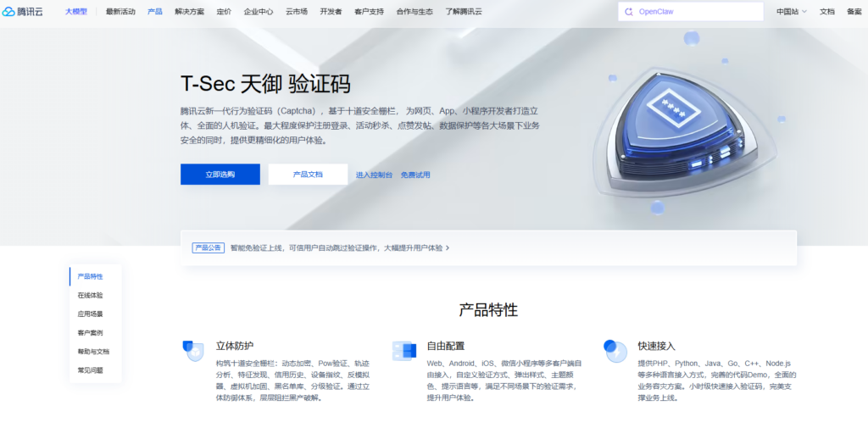Open 企业中心 in the navigation bar
The image size is (868, 428).
pos(259,12)
